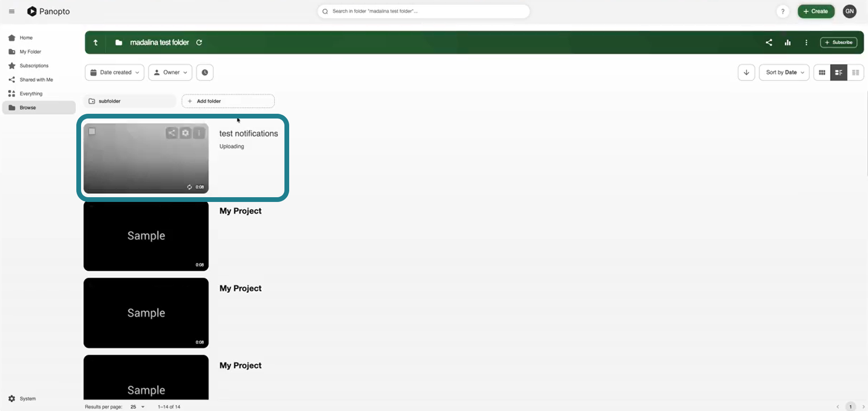
Task: Refresh the madalina test folder
Action: (199, 43)
